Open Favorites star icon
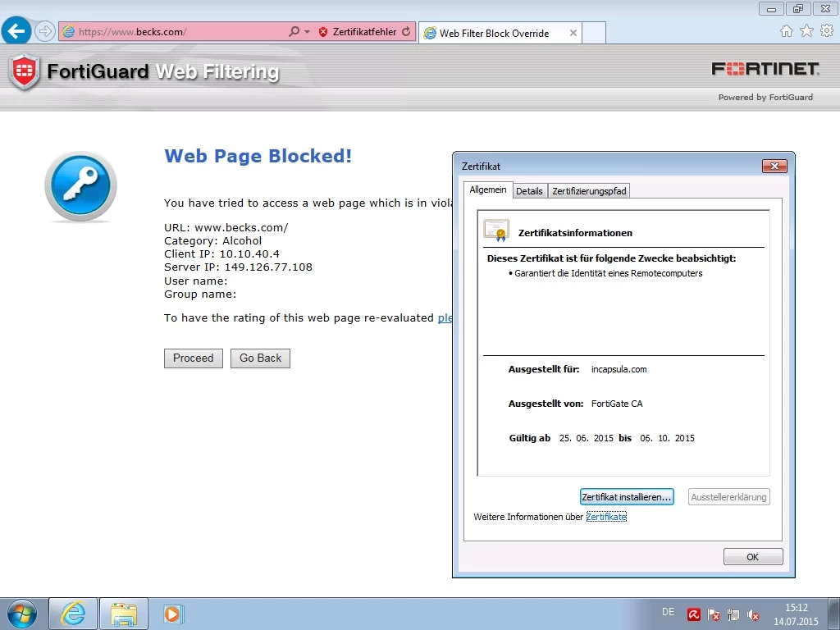Viewport: 840px width, 630px height. coord(807,31)
